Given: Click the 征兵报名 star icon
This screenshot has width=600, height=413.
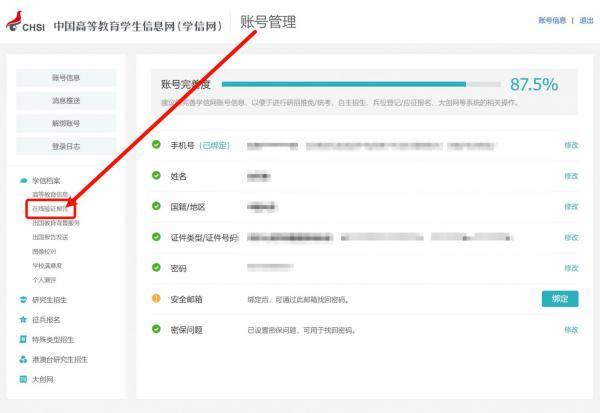Looking at the screenshot, I should [23, 320].
